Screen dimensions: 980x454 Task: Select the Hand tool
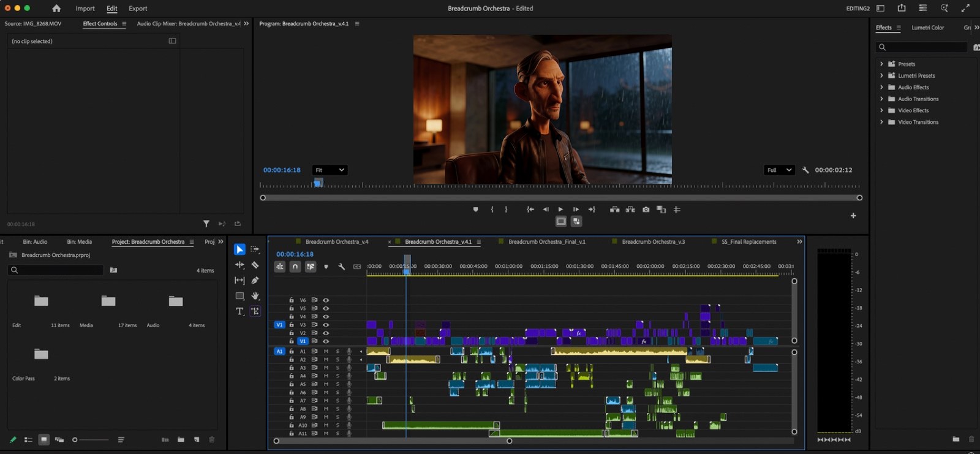pos(255,296)
